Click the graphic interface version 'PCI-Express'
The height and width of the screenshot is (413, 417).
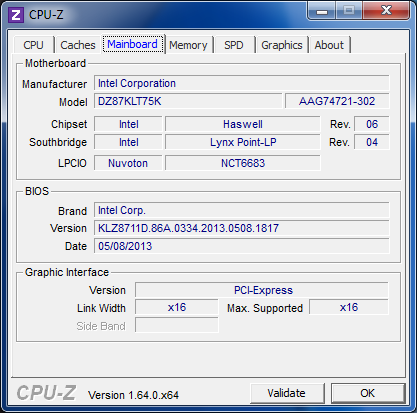(x=262, y=290)
